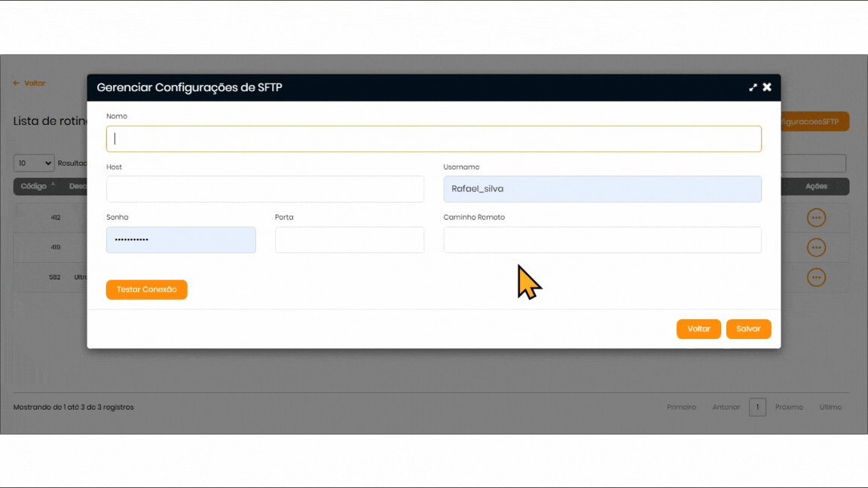The height and width of the screenshot is (488, 868).
Task: Click the Senha password field
Action: pos(181,240)
